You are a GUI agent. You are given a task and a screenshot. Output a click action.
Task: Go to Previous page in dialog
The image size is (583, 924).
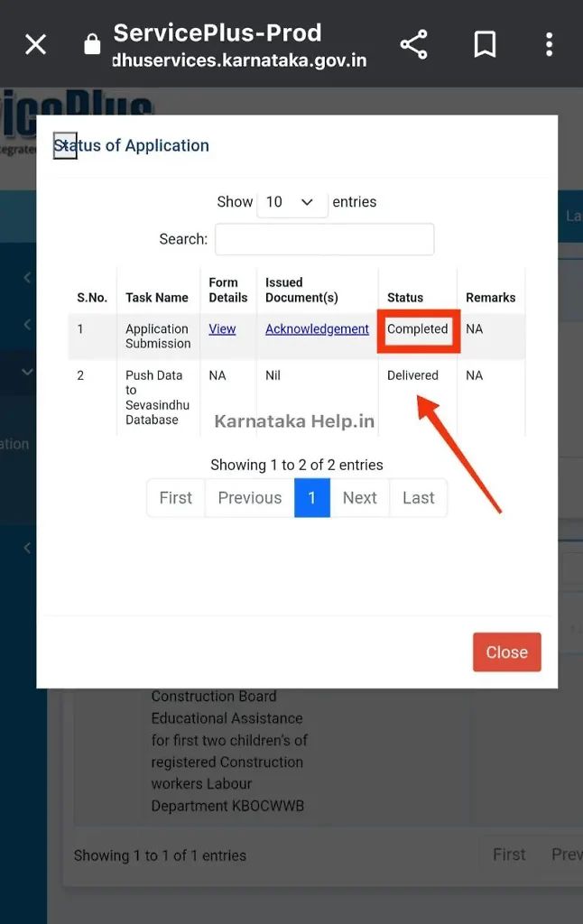(250, 498)
